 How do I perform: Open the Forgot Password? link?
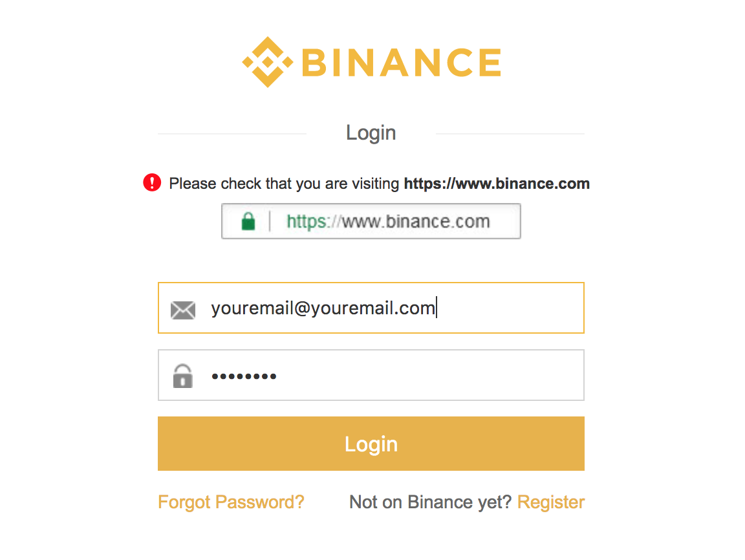coord(231,502)
